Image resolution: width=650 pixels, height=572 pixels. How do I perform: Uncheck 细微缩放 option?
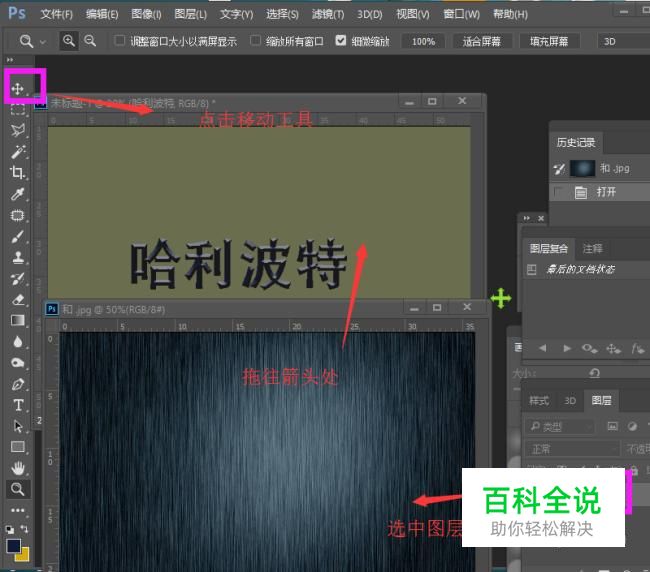point(341,40)
